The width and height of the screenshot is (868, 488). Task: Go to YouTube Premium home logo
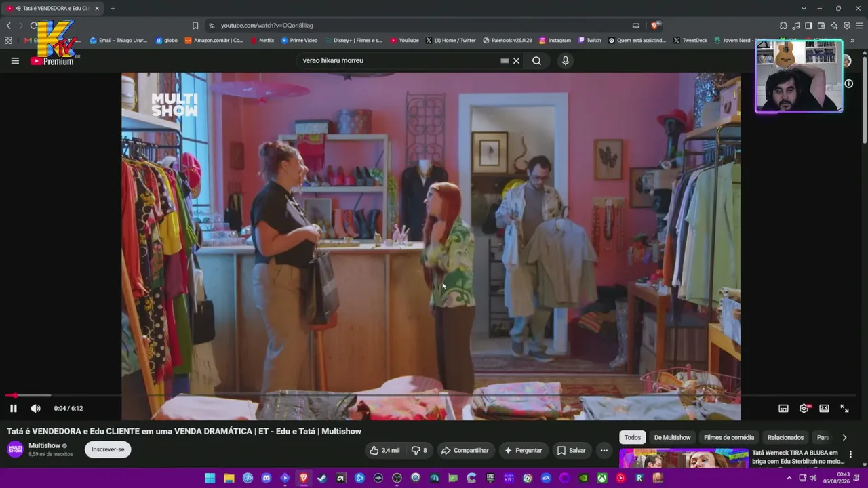[x=52, y=61]
